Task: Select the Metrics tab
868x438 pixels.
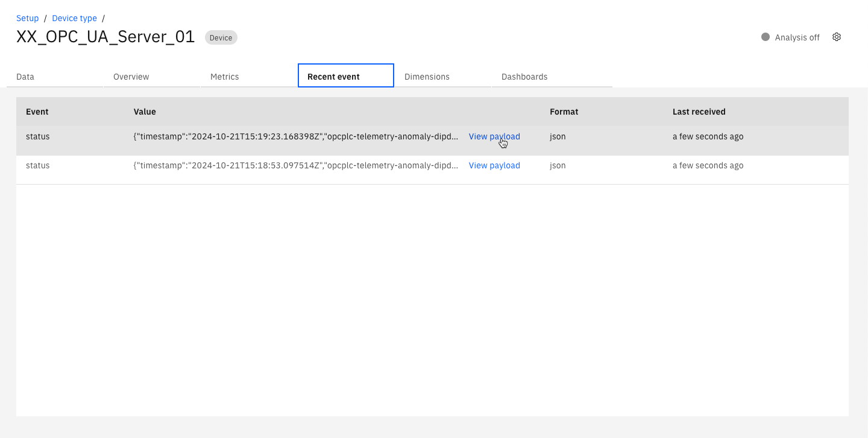Action: 249,76
